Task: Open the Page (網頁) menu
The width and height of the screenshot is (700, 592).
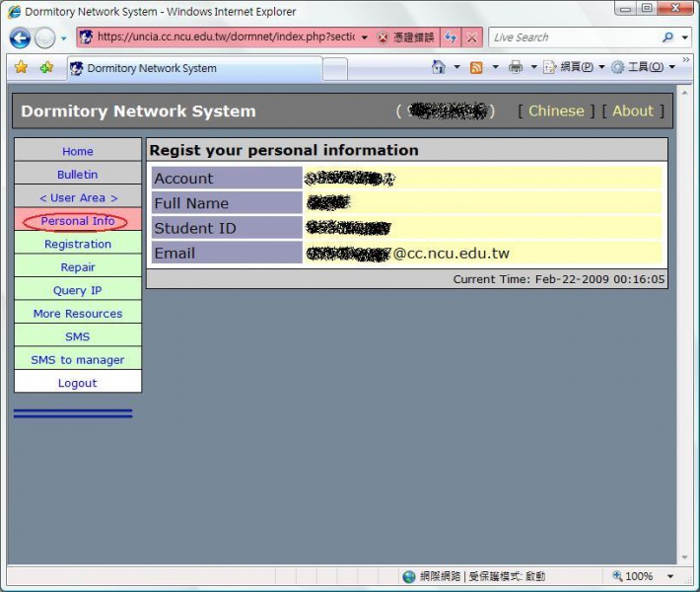Action: tap(570, 67)
